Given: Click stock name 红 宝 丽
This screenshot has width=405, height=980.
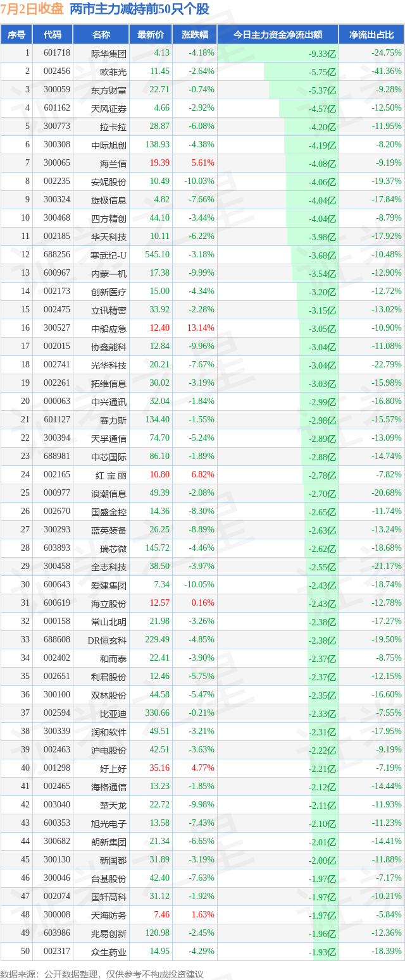Looking at the screenshot, I should click(110, 475).
